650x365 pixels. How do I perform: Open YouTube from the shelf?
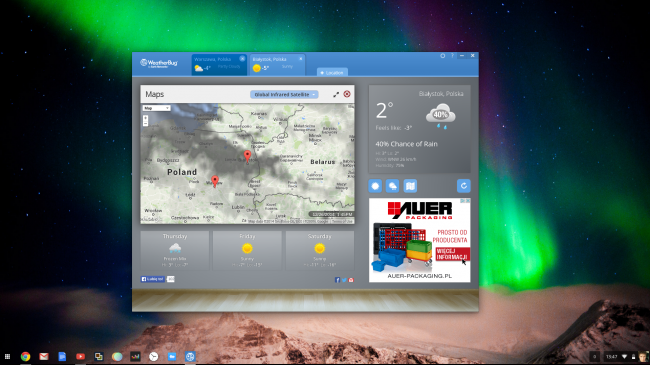click(80, 356)
